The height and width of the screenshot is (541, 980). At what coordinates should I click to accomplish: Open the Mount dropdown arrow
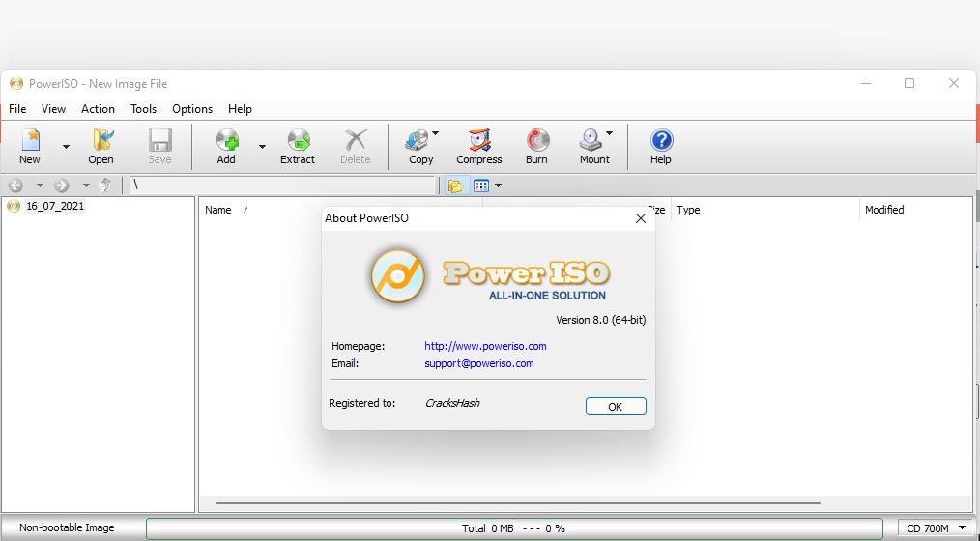610,133
